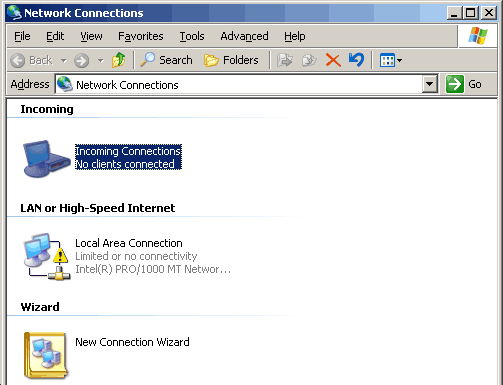Open the Folders pane button

pyautogui.click(x=231, y=60)
